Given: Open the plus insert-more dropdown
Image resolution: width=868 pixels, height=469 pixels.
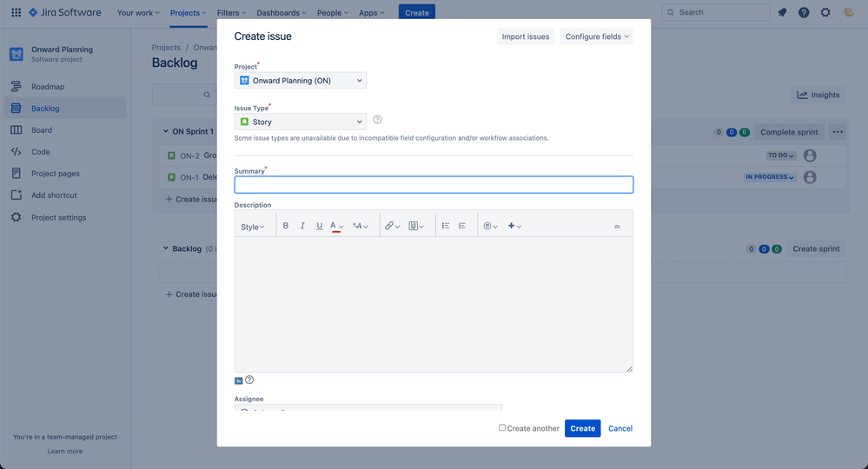Looking at the screenshot, I should 514,226.
